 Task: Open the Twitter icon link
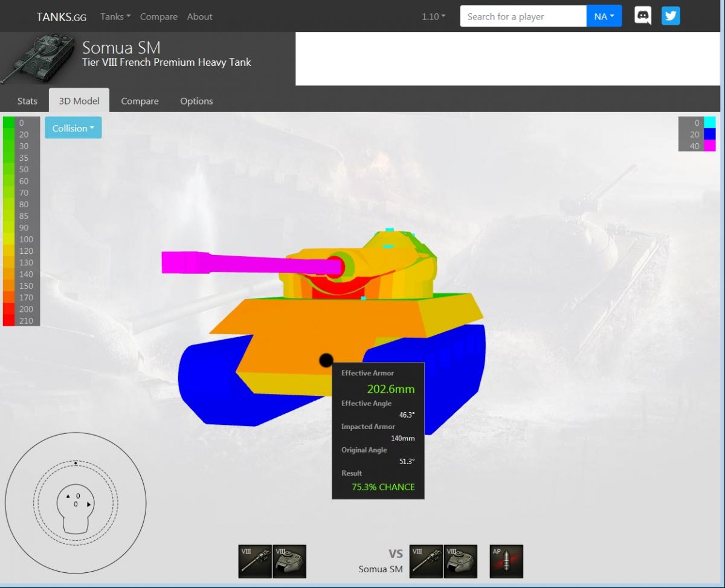[671, 16]
